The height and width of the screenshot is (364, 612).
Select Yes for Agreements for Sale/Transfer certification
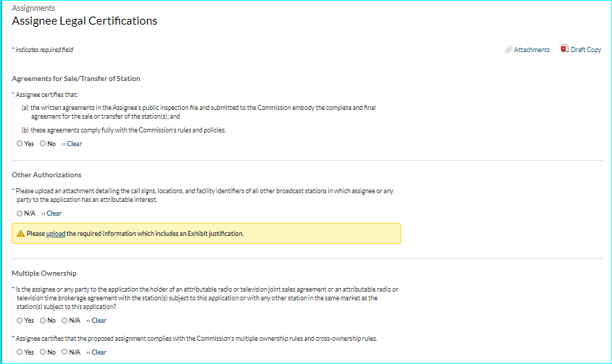tap(20, 144)
